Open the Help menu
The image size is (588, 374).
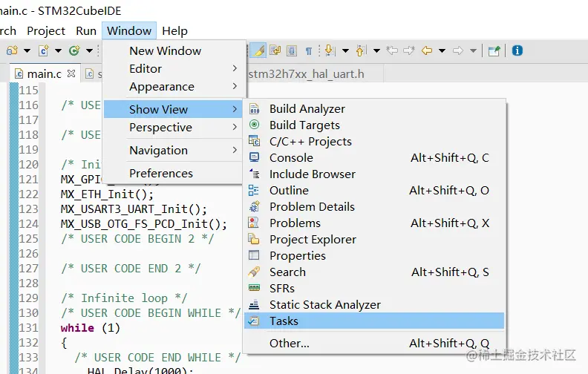(174, 30)
